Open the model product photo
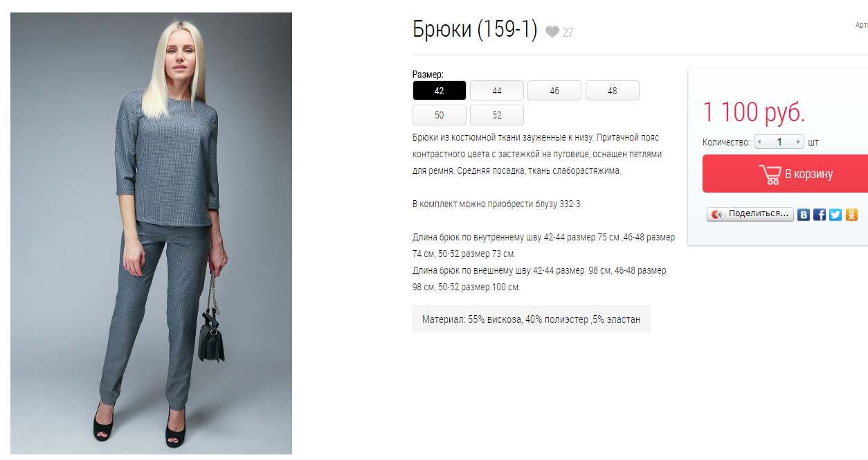This screenshot has height=460, width=868. click(151, 233)
